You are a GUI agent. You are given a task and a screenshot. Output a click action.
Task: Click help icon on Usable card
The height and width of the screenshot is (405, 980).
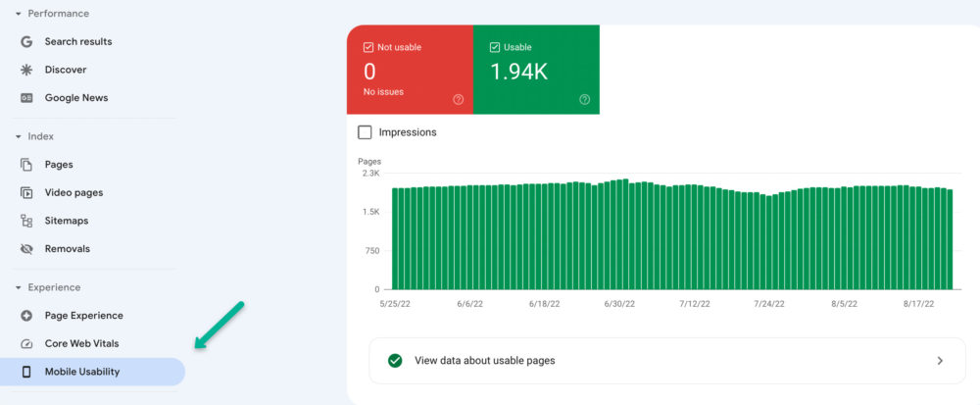(x=584, y=99)
